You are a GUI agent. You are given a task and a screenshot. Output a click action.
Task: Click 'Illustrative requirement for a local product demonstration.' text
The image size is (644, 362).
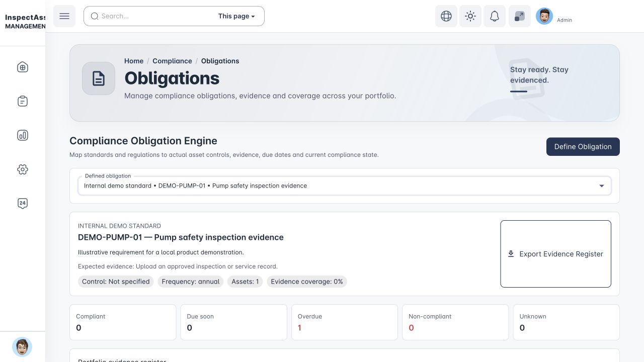(161, 252)
